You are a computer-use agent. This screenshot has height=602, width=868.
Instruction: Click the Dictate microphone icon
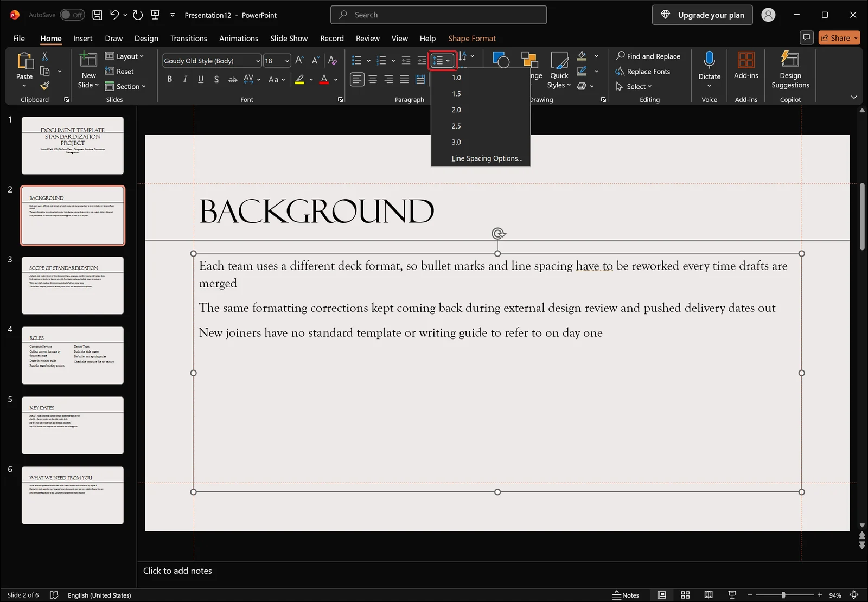click(x=709, y=60)
